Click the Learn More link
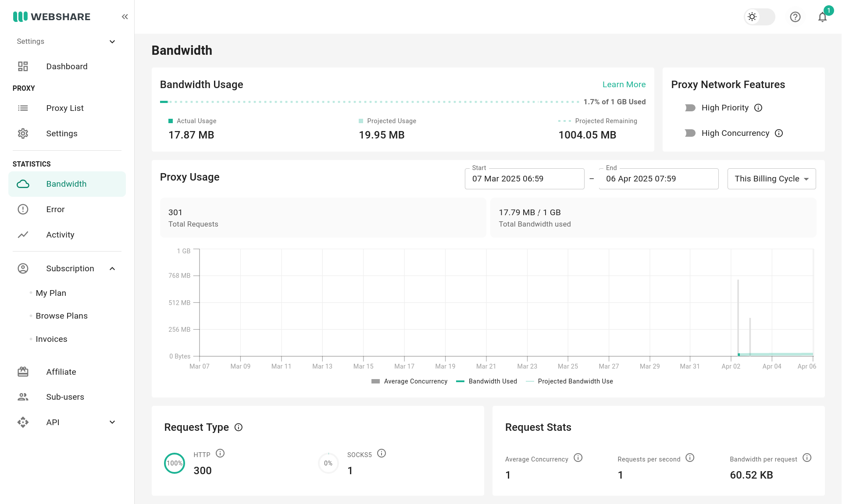Screen dimensions: 842x504 pyautogui.click(x=624, y=85)
